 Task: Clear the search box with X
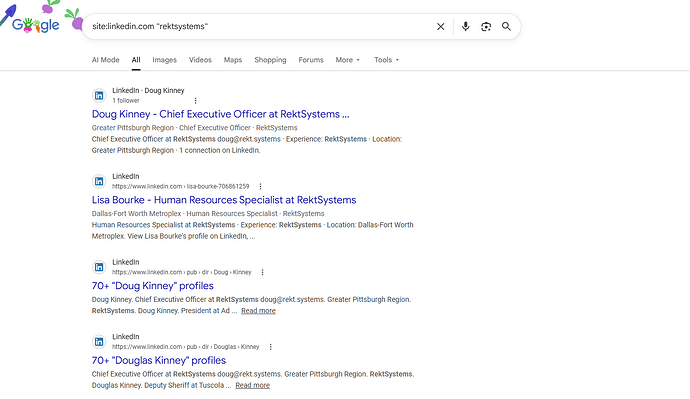coord(440,27)
